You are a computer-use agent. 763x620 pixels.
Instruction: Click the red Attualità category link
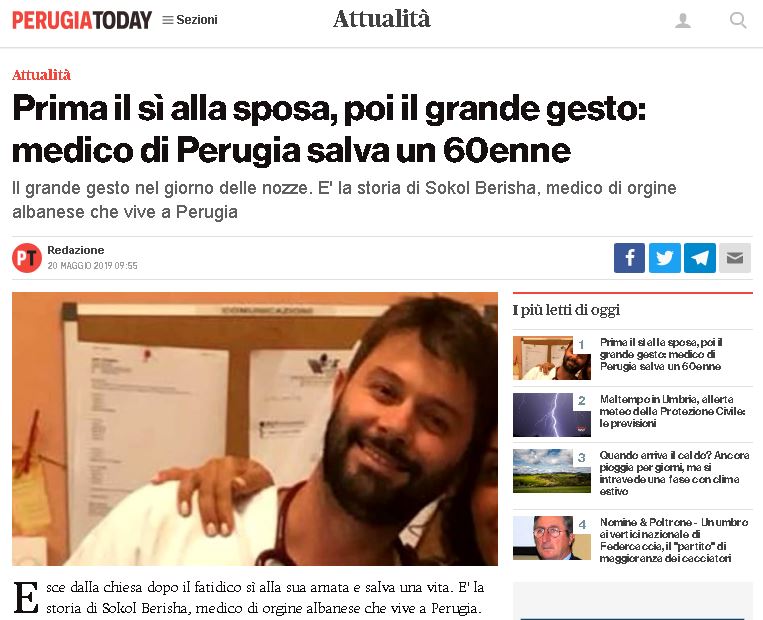pos(41,75)
